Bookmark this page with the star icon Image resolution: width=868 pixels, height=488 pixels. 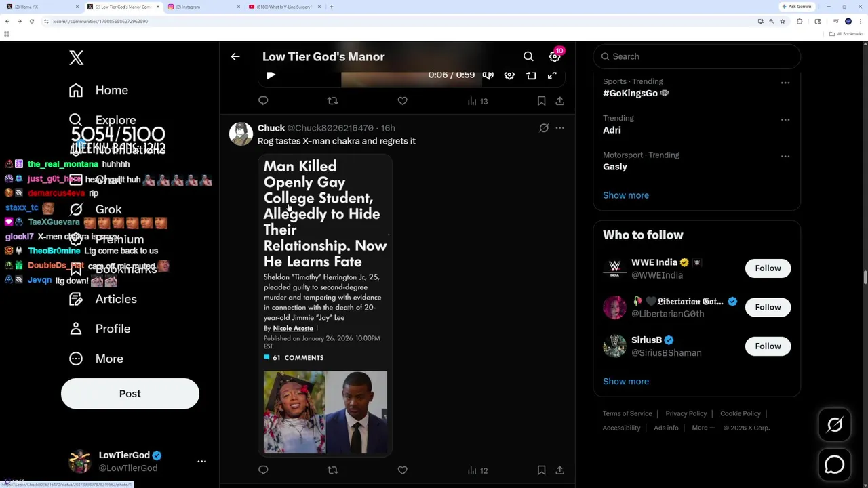(x=782, y=22)
